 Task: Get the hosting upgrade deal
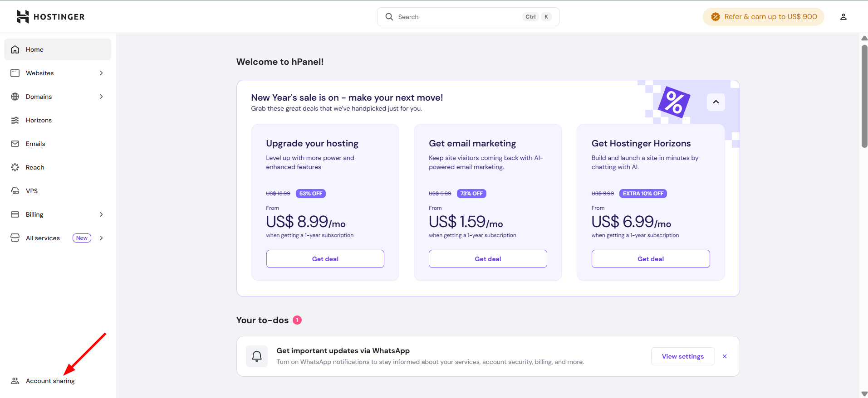coord(325,259)
